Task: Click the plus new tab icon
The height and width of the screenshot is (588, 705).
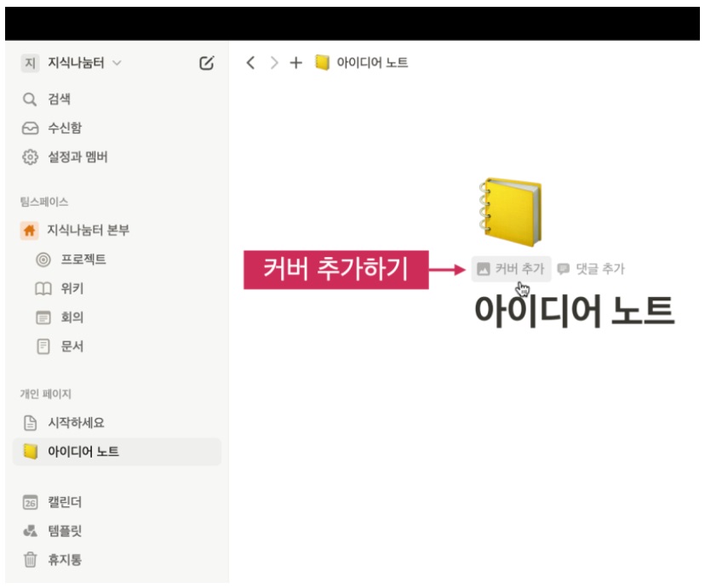Action: click(295, 63)
